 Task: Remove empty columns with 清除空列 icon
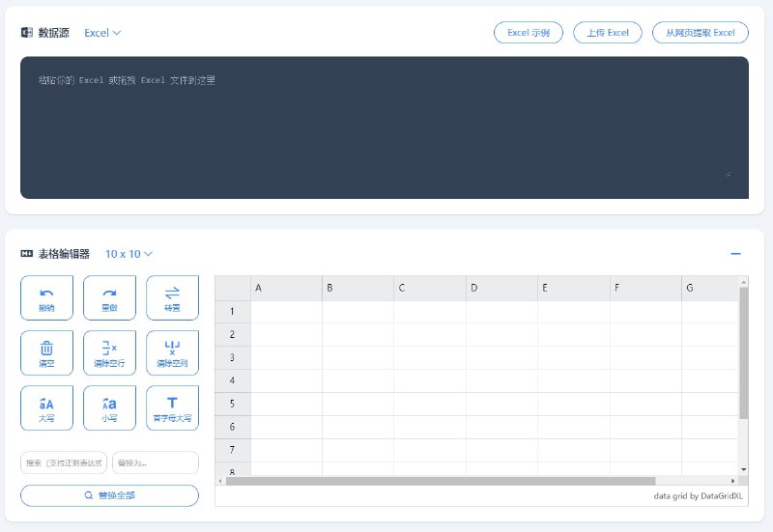[x=172, y=352]
